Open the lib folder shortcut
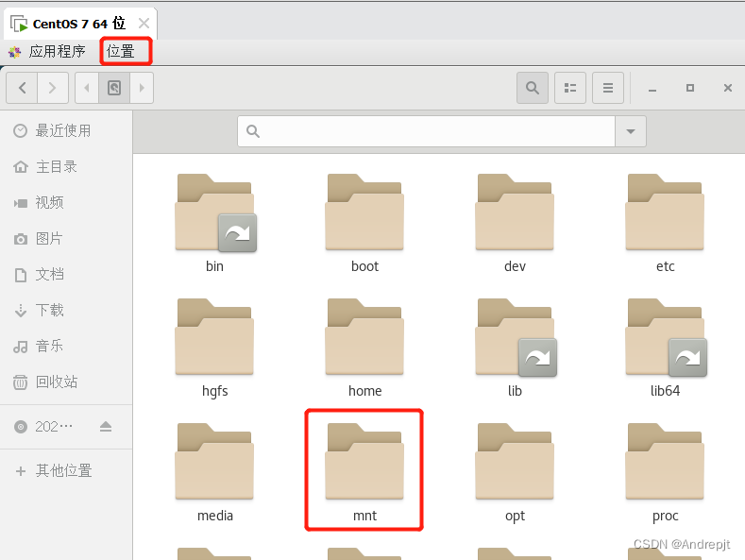 point(515,348)
